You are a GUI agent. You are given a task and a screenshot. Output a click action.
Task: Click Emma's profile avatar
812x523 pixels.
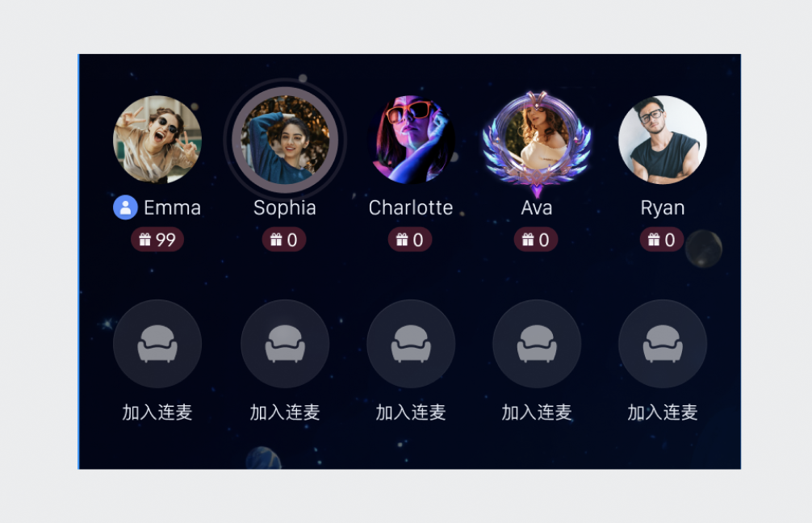pos(157,140)
